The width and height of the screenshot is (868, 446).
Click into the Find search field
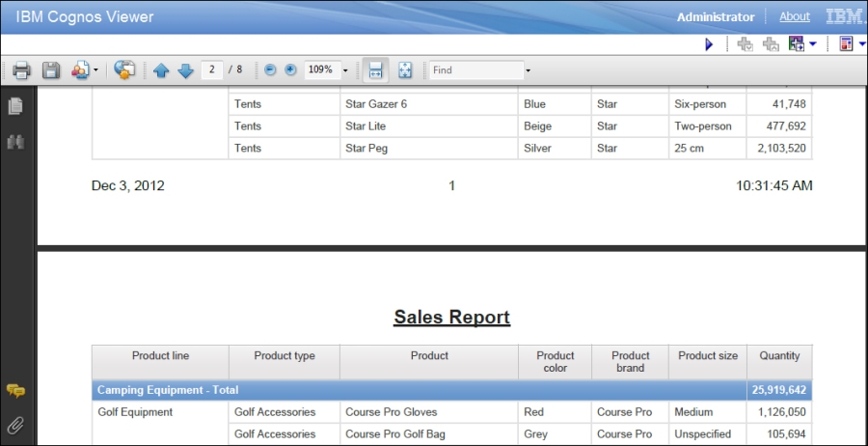click(476, 70)
